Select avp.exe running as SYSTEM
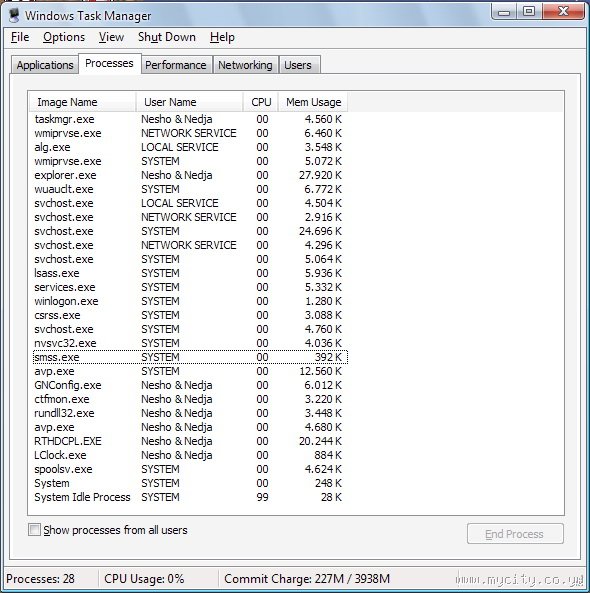 pyautogui.click(x=190, y=371)
